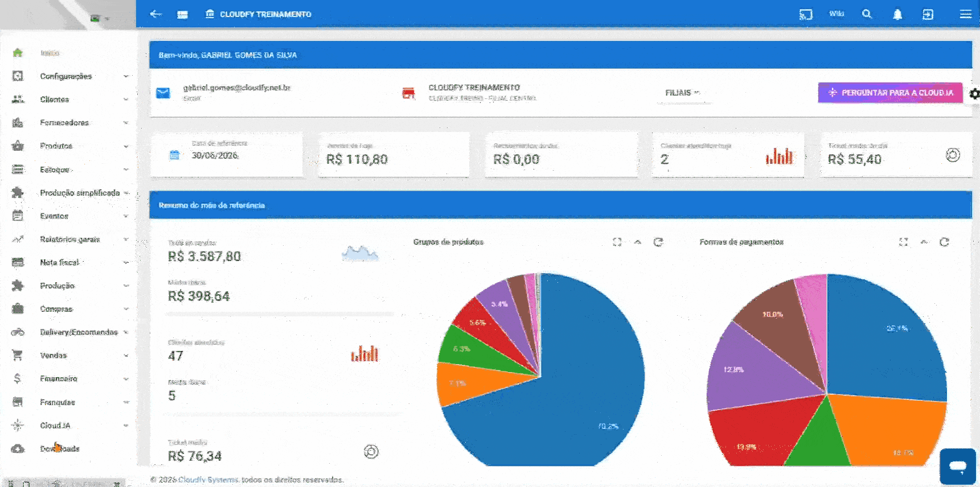Click the Compras bag icon
This screenshot has width=980, height=487.
point(18,309)
